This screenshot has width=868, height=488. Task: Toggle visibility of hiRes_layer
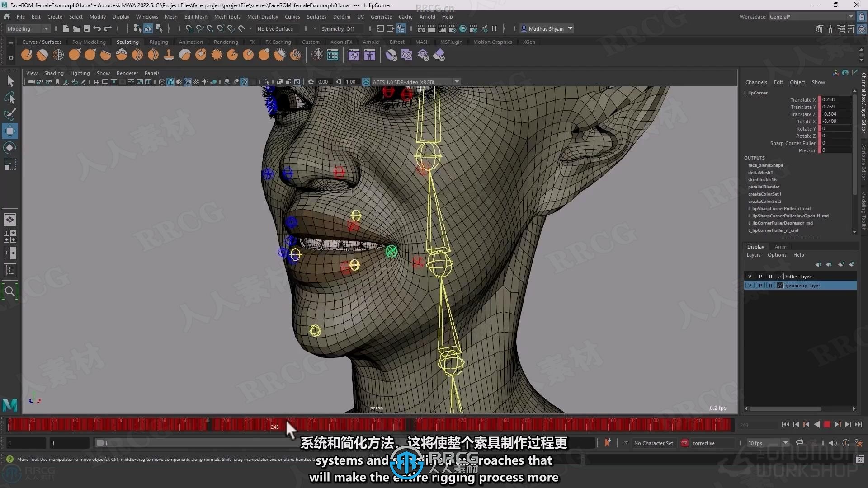pos(750,277)
